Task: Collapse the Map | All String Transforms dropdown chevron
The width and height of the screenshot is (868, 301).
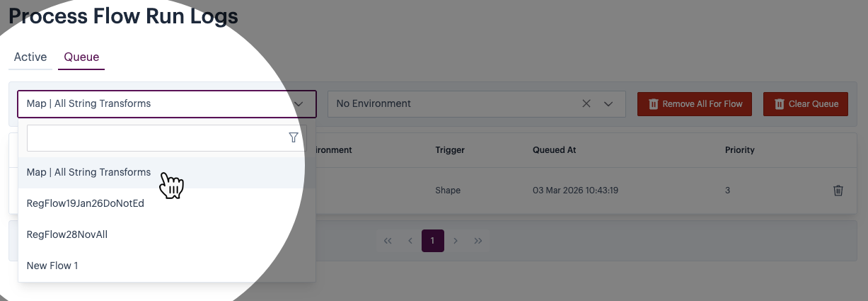Action: (299, 103)
